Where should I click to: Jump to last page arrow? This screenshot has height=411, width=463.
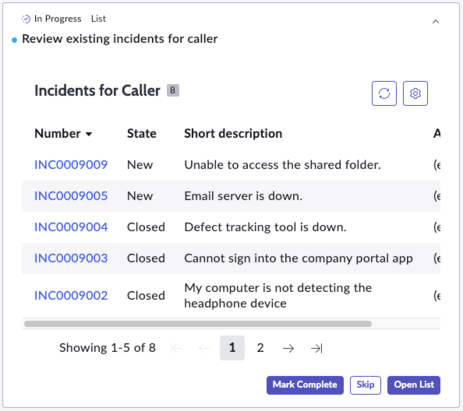point(316,348)
